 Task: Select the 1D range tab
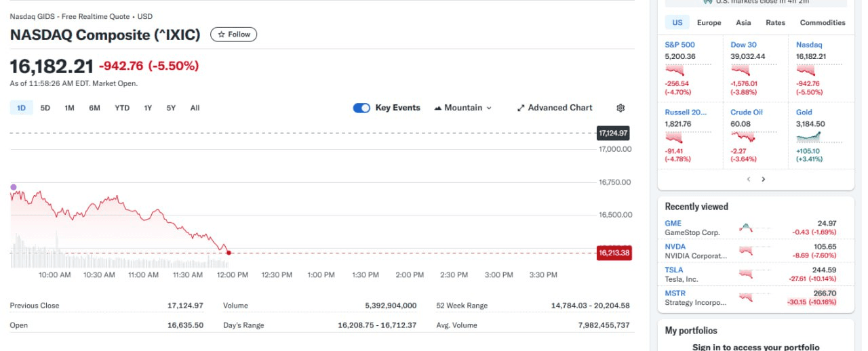21,108
